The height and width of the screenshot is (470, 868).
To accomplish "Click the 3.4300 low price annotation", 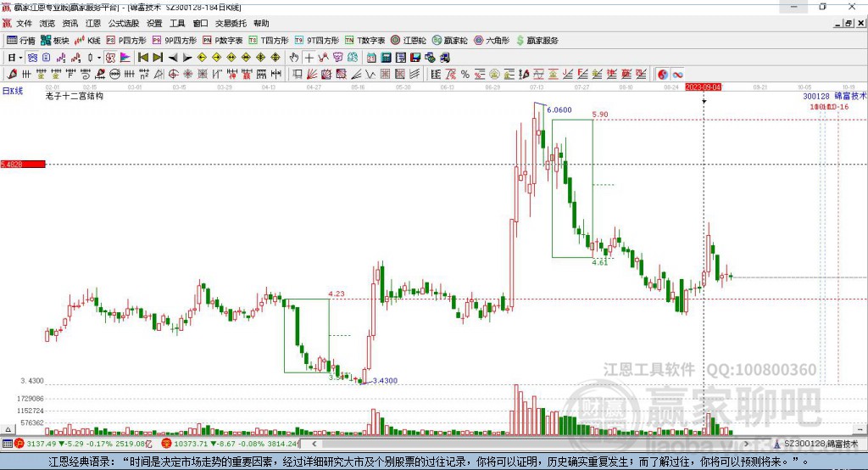I will click(x=385, y=381).
